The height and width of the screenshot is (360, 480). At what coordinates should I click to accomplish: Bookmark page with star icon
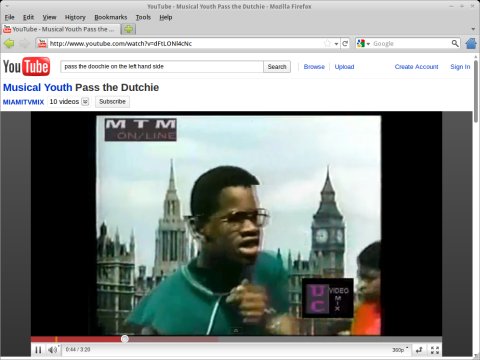tap(327, 43)
